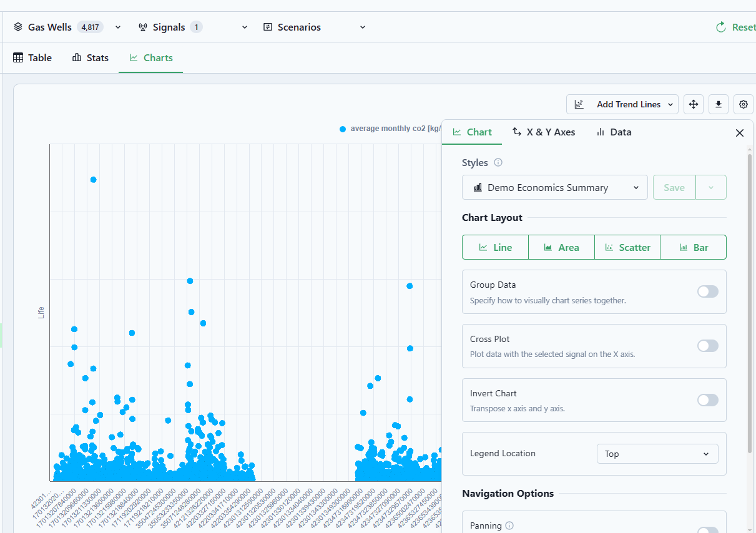756x533 pixels.
Task: Download the chart with the download icon
Action: [x=719, y=104]
